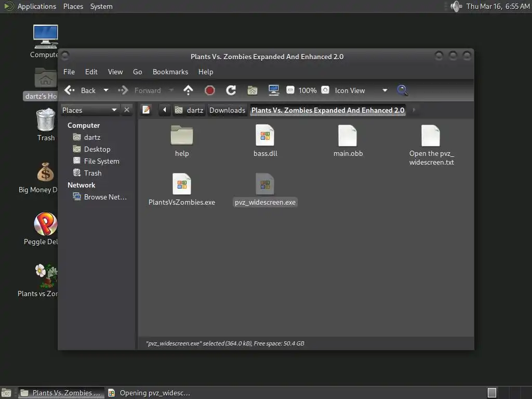Open the Computer toolbar icon
532x399 pixels.
click(x=273, y=90)
